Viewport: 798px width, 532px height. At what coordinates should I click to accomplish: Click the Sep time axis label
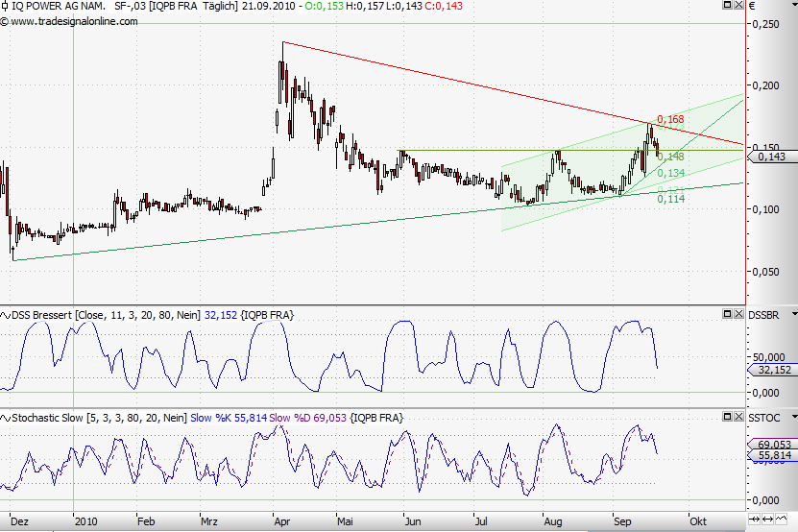tap(622, 521)
